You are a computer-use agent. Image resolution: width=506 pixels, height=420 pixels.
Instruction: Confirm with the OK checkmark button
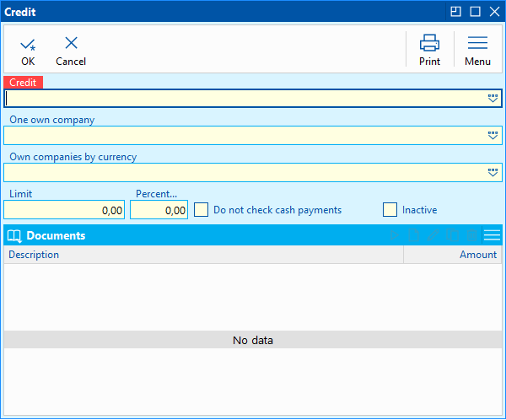28,51
